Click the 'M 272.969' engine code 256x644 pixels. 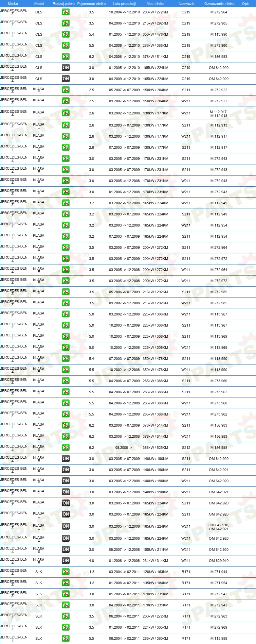click(219, 627)
